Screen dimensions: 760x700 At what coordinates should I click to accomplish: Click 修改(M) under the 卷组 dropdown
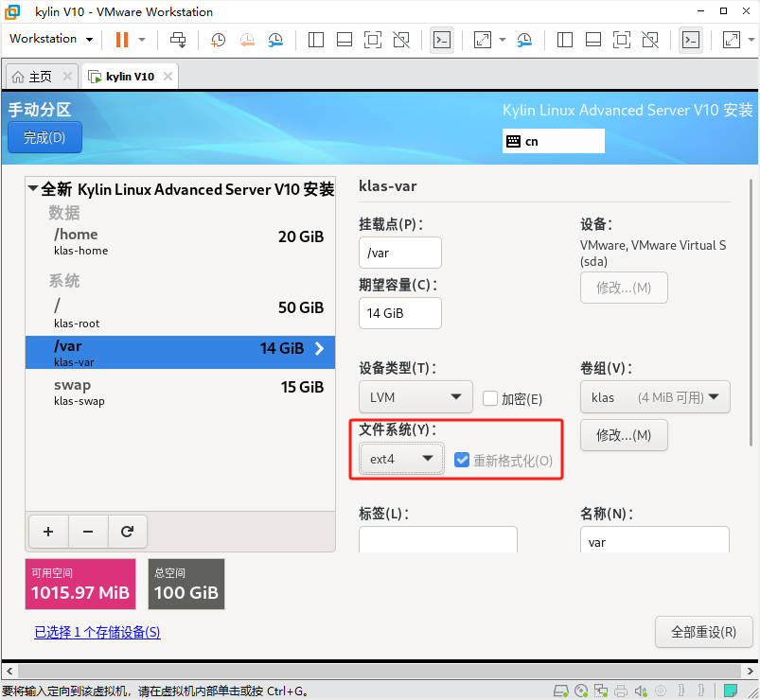point(624,435)
